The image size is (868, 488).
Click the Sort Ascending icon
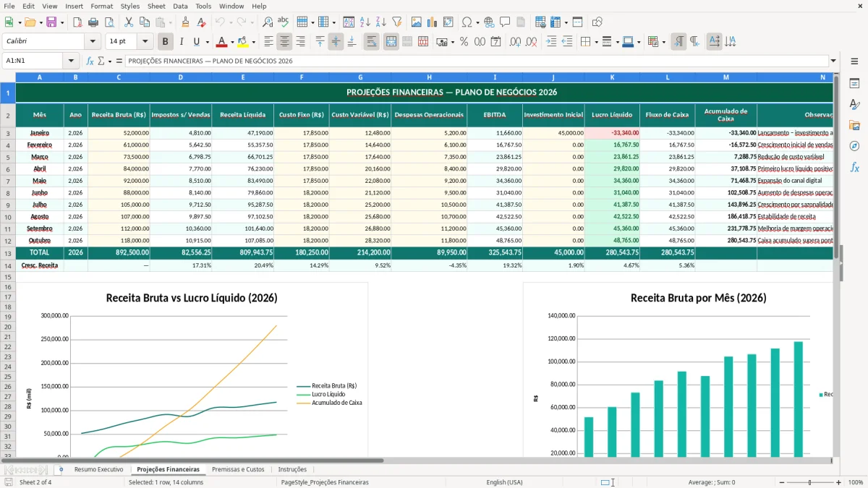coord(365,22)
